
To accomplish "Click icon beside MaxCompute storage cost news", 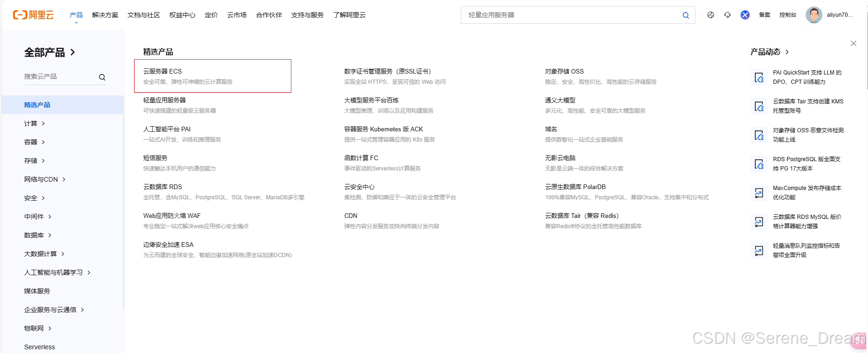I will pos(759,193).
